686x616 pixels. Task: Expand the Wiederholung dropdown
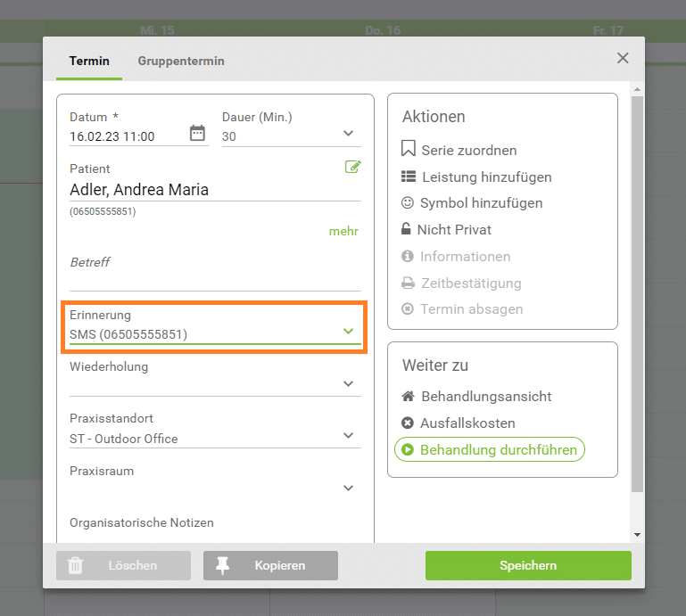[x=348, y=384]
